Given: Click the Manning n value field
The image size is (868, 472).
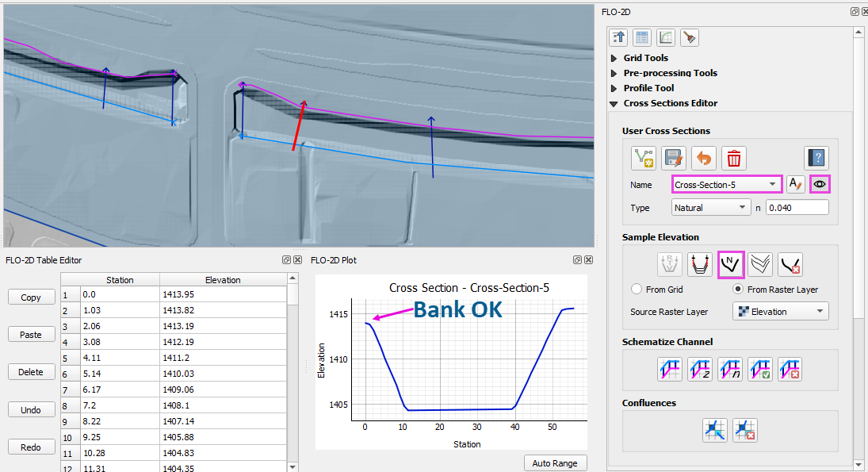Looking at the screenshot, I should (x=797, y=208).
